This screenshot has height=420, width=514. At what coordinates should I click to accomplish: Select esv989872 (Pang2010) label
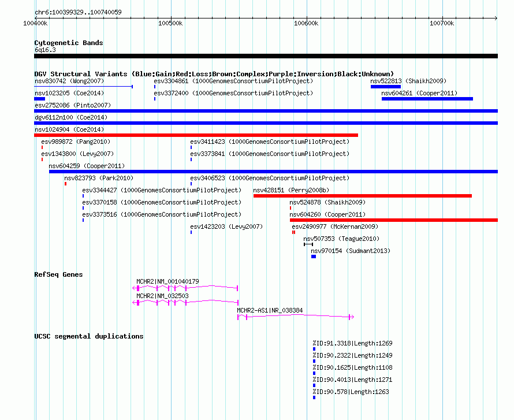point(76,142)
